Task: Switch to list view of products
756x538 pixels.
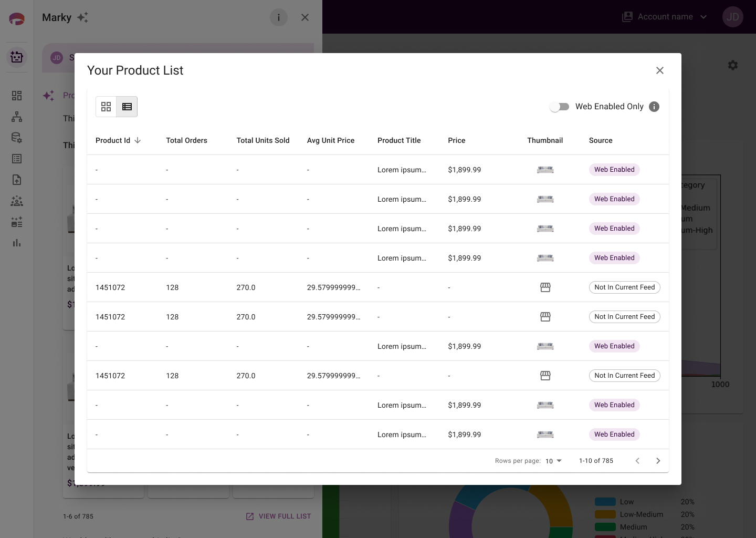Action: tap(127, 107)
